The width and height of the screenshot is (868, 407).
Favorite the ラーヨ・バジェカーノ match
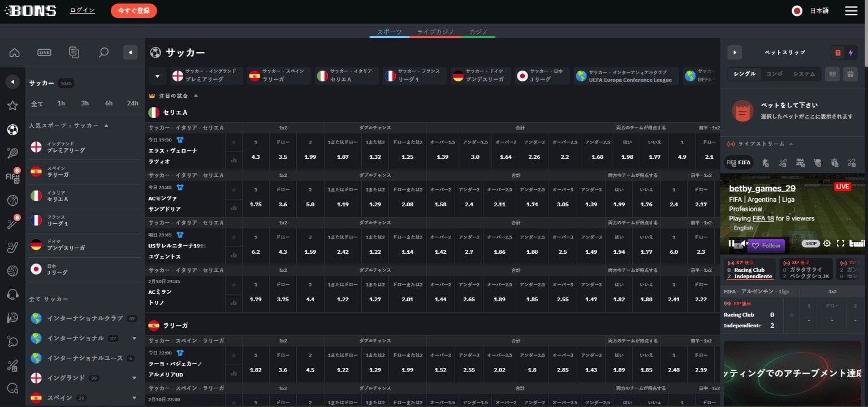[x=234, y=355]
